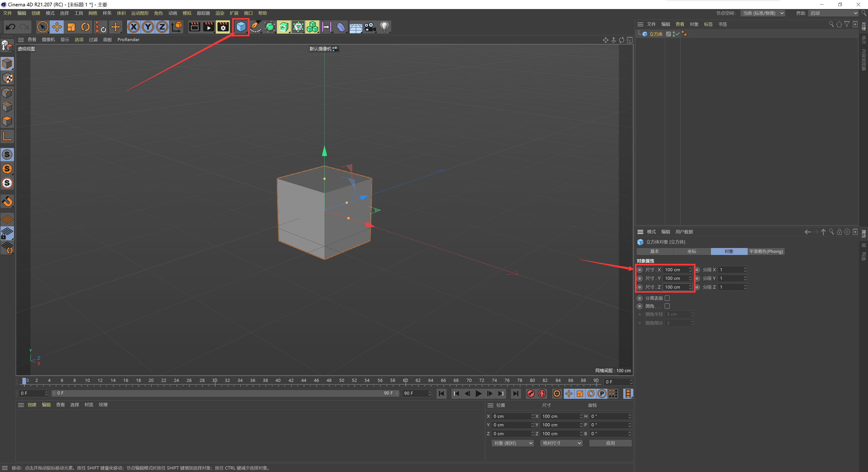The height and width of the screenshot is (472, 868).
Task: Switch to the 坐标 tab
Action: click(692, 252)
